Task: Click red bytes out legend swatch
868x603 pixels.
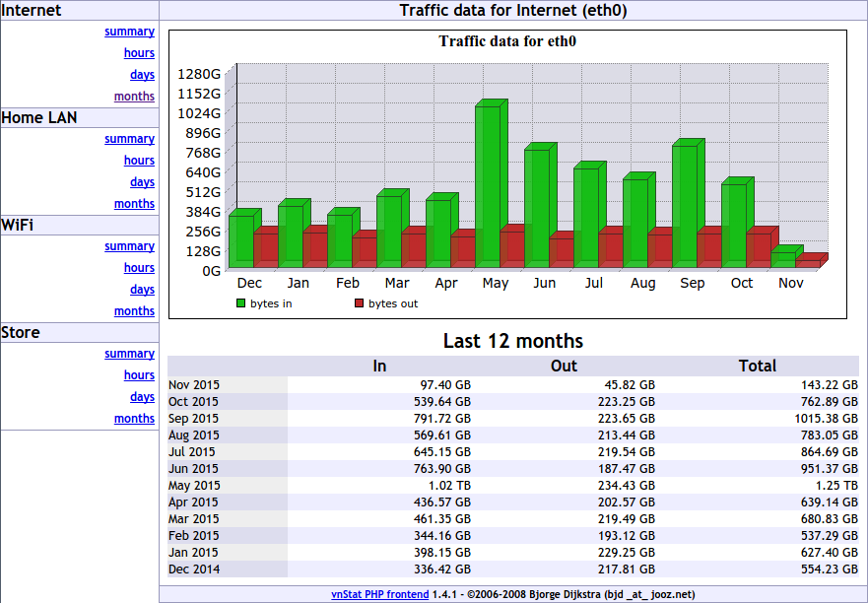Action: coord(359,303)
